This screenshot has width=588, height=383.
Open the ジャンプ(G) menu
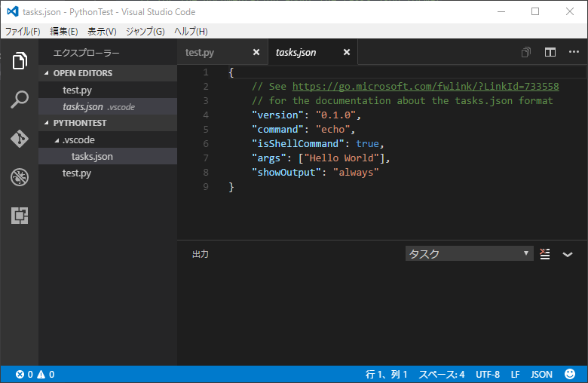tap(145, 32)
